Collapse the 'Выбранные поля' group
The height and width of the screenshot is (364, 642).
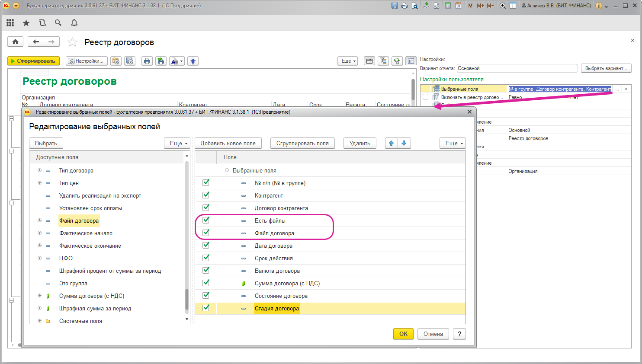pyautogui.click(x=227, y=170)
